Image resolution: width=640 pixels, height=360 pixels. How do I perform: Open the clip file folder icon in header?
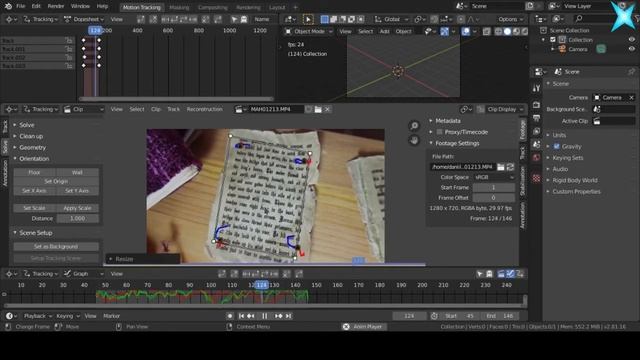[x=318, y=109]
